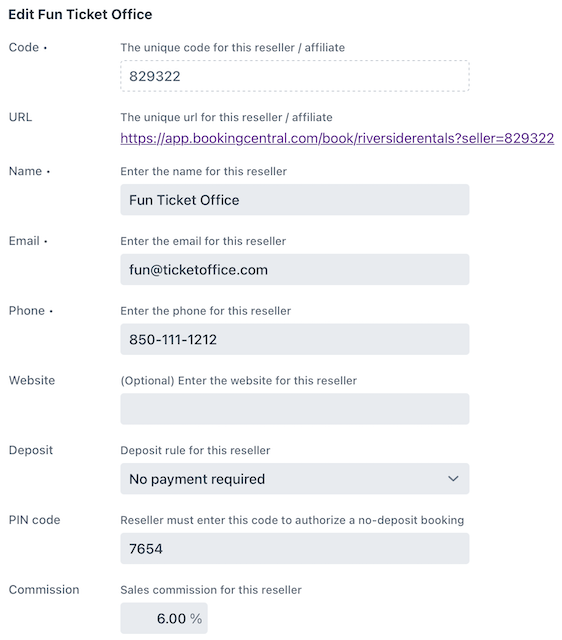Select the fun@ticketoffice.com email field

point(295,269)
